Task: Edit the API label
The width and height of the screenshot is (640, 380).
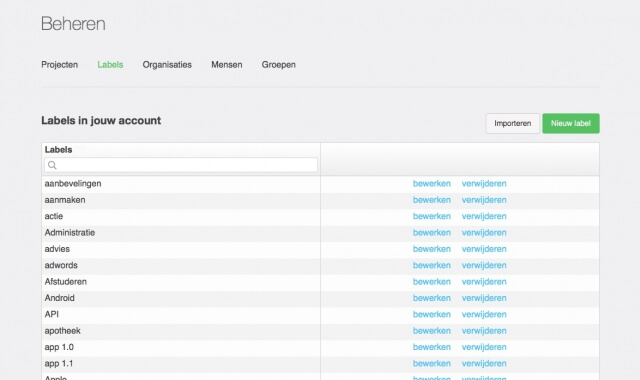Action: coord(432,314)
